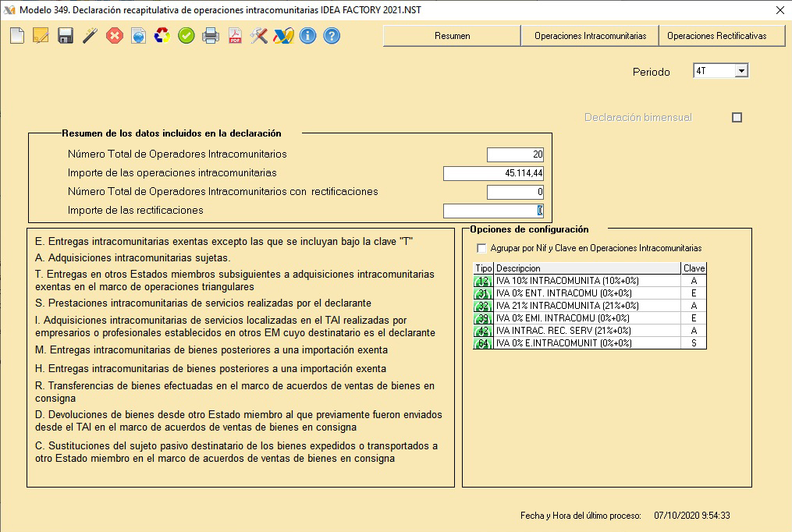Viewport: 792px width, 532px height.
Task: Click the Clave column header
Action: pyautogui.click(x=694, y=268)
